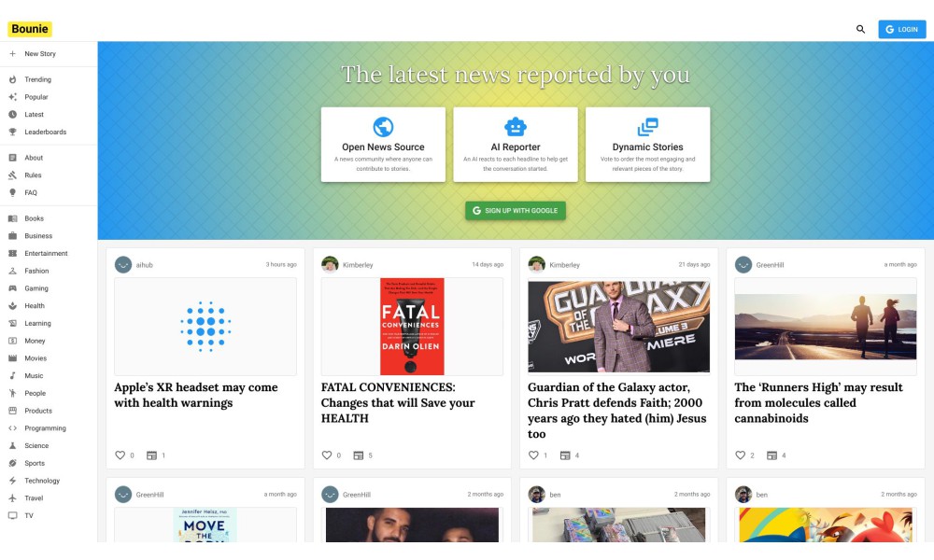Click the Music note icon
934x560 pixels.
click(x=12, y=375)
